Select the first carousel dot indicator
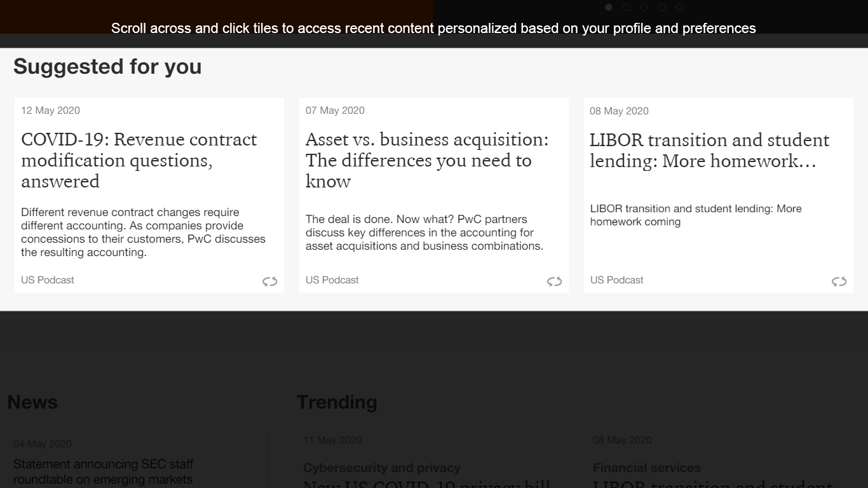The height and width of the screenshot is (488, 868). pyautogui.click(x=609, y=7)
